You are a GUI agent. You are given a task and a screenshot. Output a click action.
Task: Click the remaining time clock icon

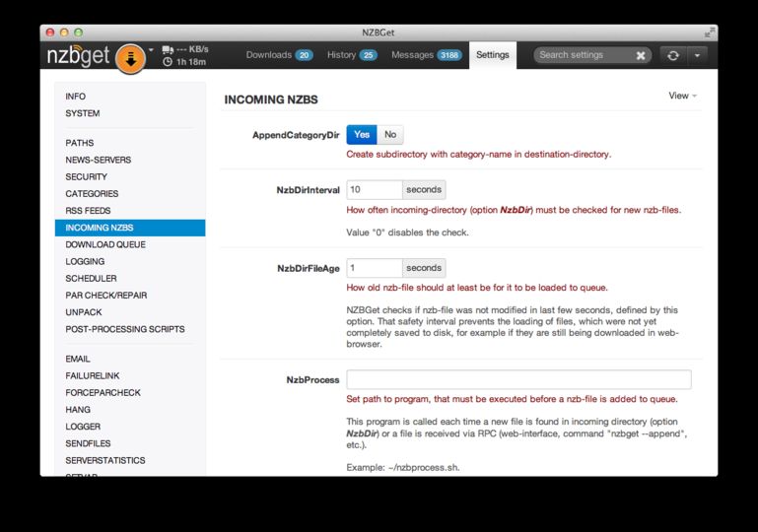point(168,62)
